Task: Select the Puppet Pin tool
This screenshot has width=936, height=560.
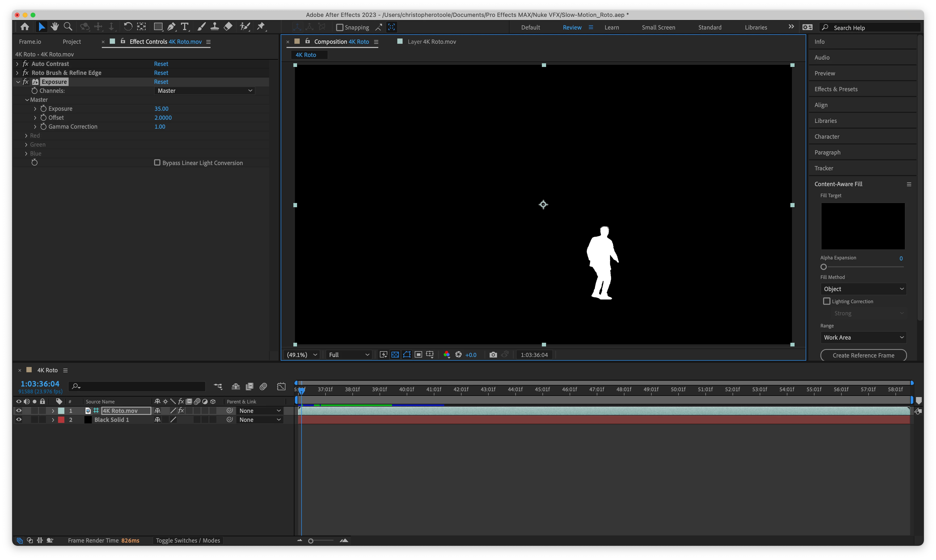Action: point(261,27)
